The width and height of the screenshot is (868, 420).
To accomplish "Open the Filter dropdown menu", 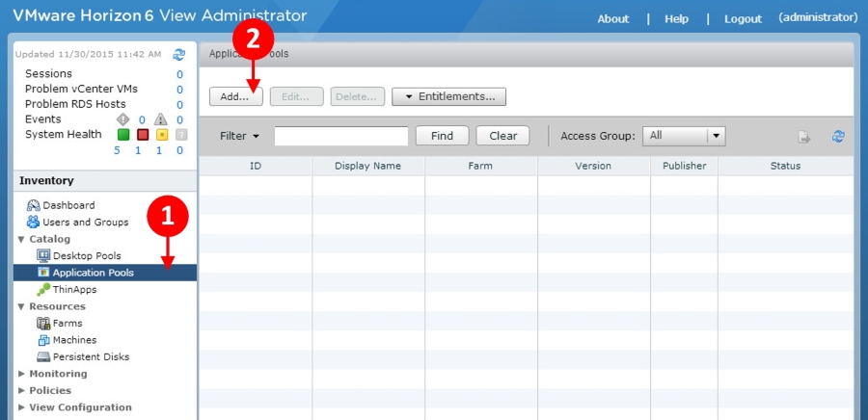I will [240, 136].
